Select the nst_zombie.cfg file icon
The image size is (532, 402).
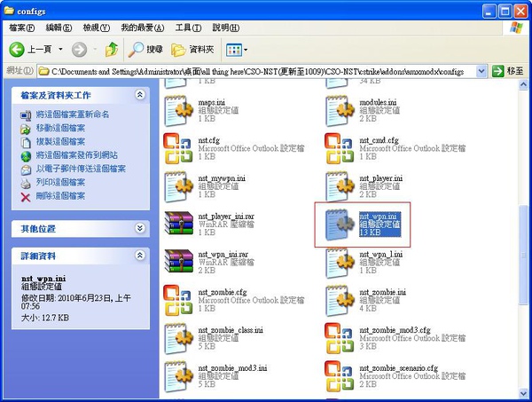(178, 301)
